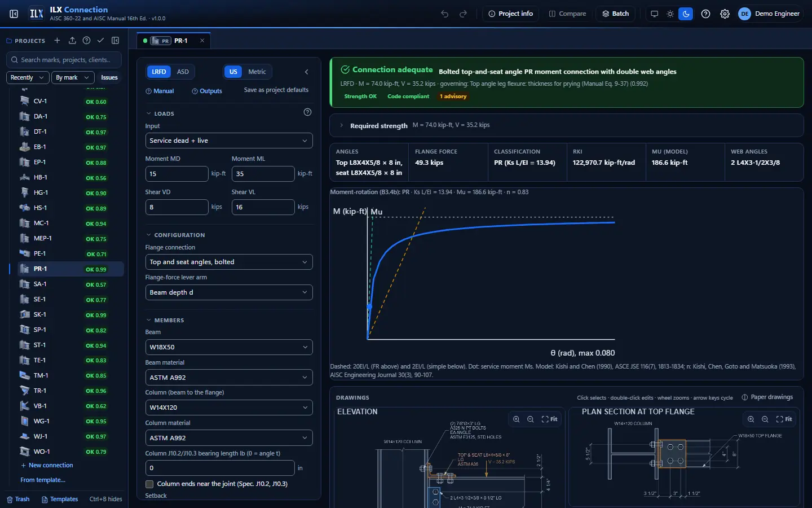This screenshot has height=508, width=812.
Task: Zoom out on the Elevation drawing
Action: click(531, 419)
